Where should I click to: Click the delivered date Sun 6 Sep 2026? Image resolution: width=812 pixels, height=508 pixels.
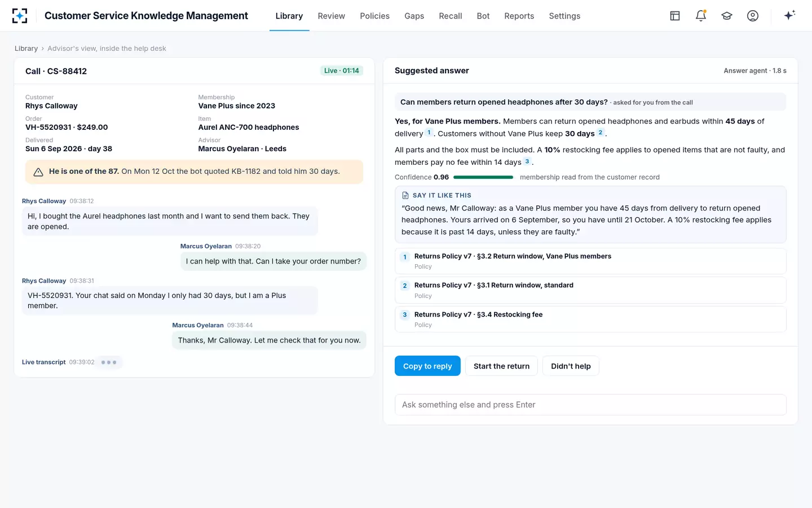click(x=69, y=149)
